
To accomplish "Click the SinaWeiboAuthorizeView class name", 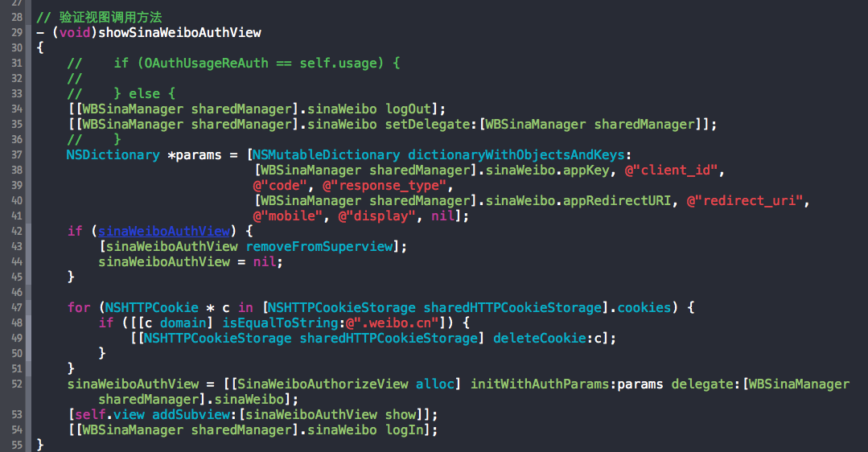I will click(323, 384).
